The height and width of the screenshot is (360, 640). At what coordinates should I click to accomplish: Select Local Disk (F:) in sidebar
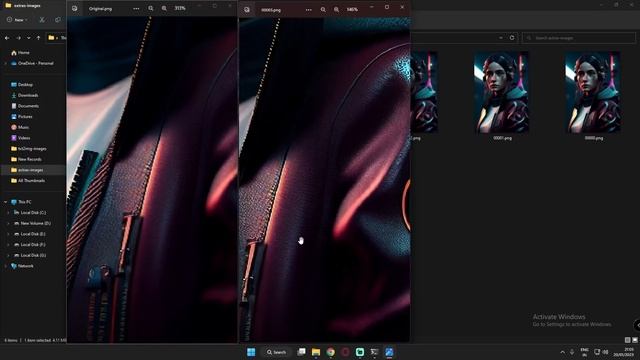pyautogui.click(x=30, y=244)
